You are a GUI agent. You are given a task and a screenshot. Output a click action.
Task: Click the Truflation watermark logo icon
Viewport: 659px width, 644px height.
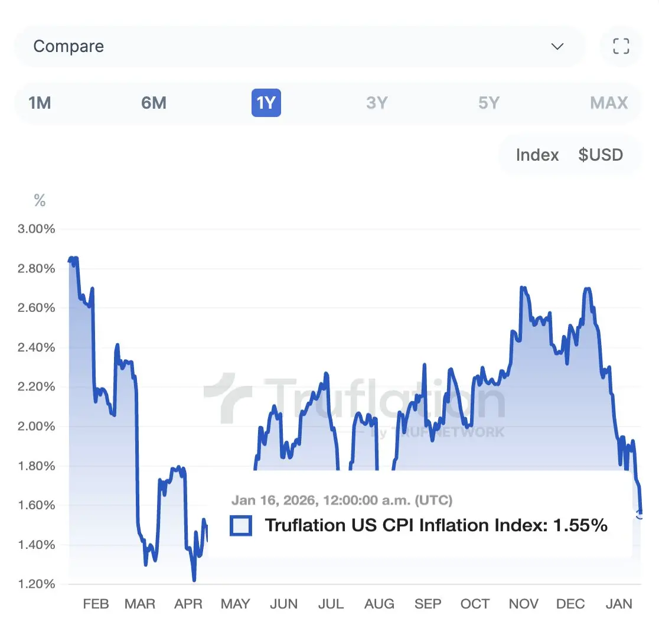(x=228, y=397)
